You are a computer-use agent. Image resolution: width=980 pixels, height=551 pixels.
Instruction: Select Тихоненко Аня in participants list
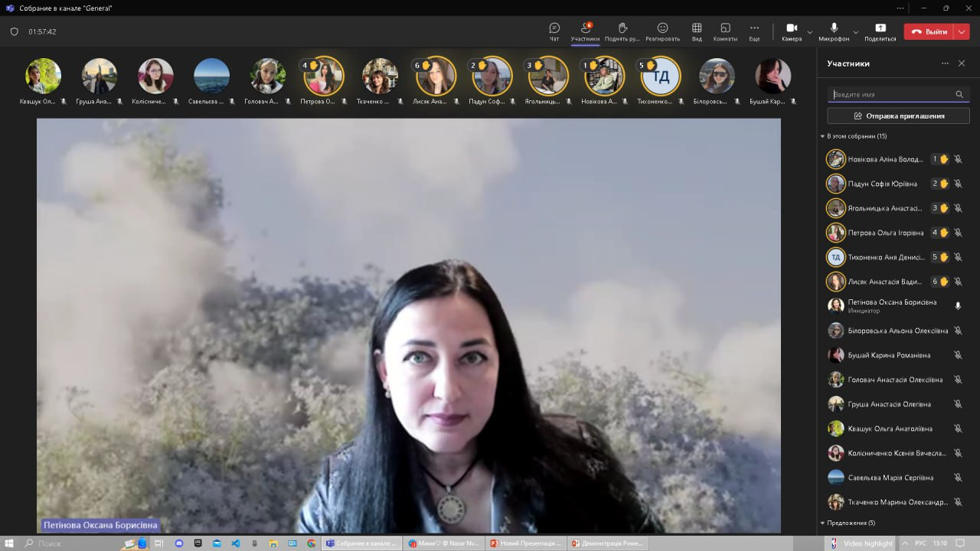[x=895, y=257]
